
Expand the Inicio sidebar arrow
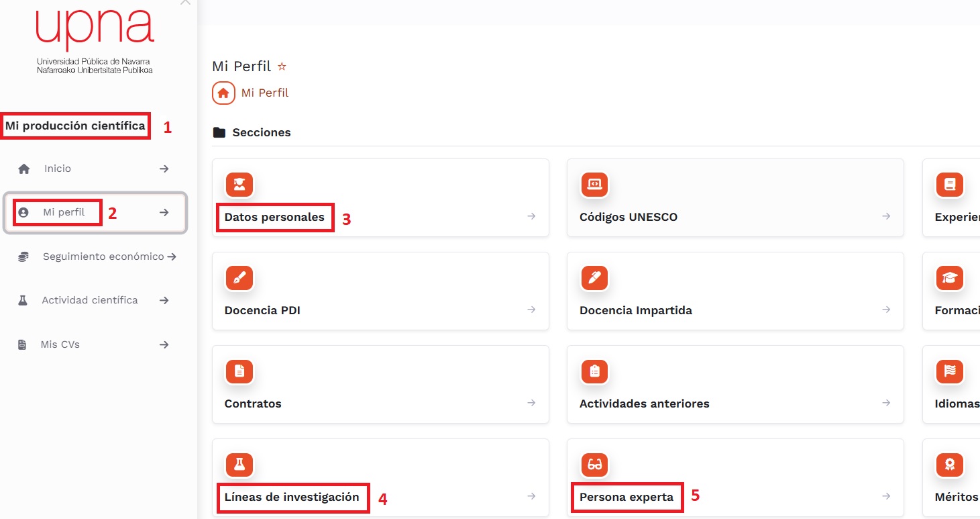[164, 169]
